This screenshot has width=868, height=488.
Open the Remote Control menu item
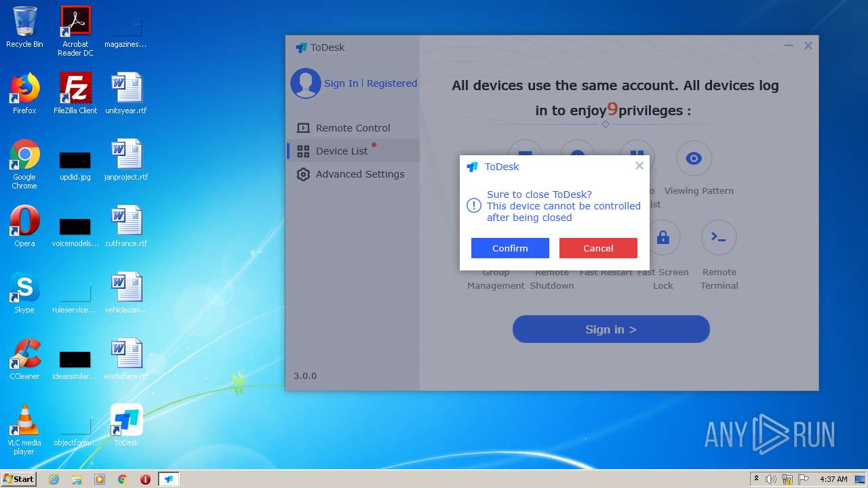tap(353, 128)
